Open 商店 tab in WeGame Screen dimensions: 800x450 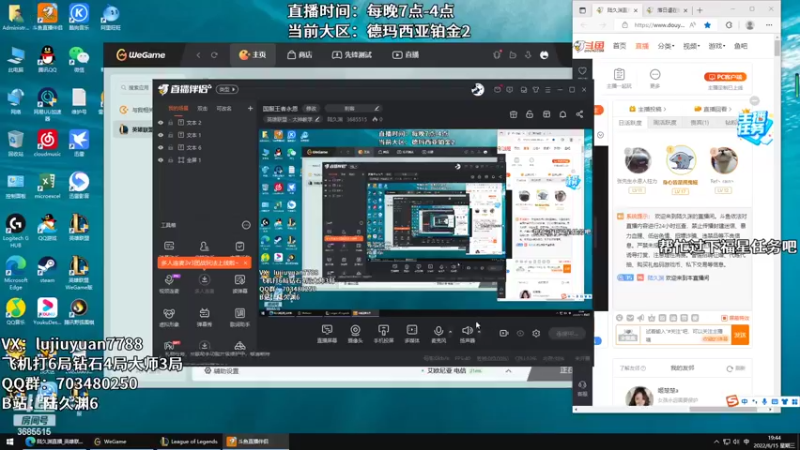(x=300, y=55)
